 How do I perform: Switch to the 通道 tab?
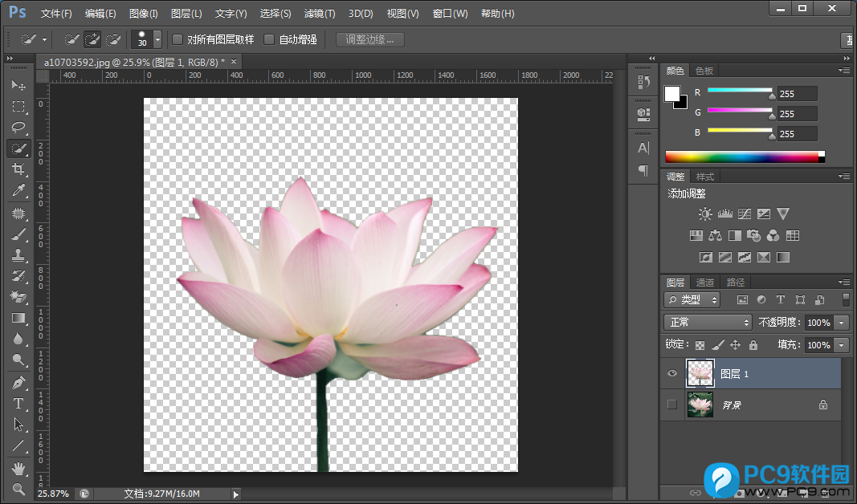(x=705, y=282)
